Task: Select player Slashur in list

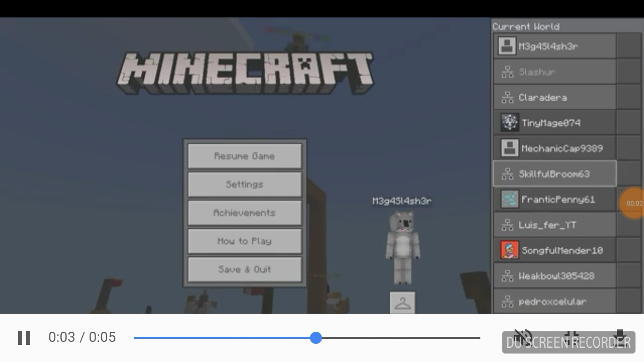Action: point(554,72)
